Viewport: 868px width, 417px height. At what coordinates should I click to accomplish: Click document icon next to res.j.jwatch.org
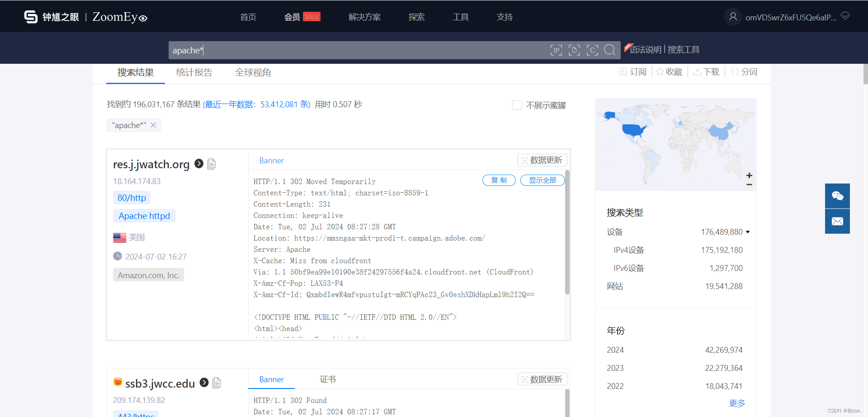tap(211, 164)
